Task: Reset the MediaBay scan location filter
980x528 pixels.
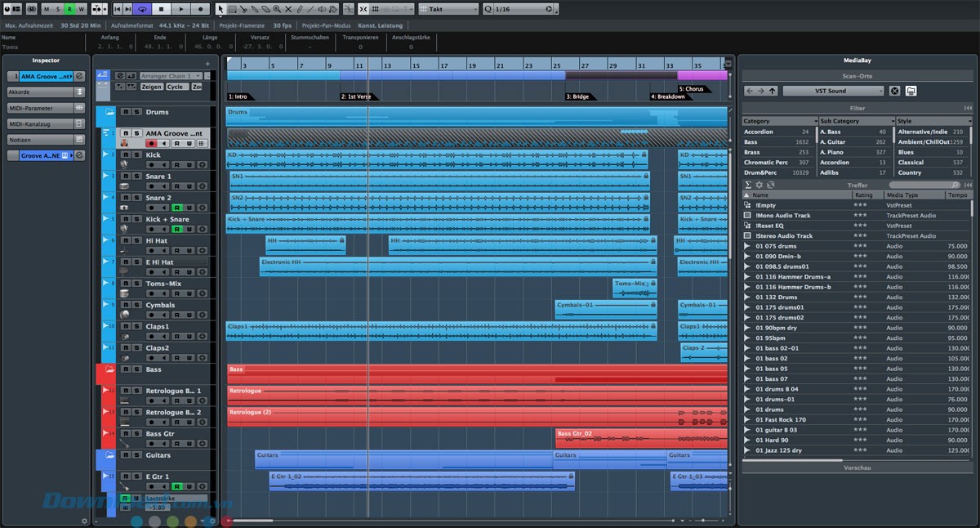Action: 894,91
